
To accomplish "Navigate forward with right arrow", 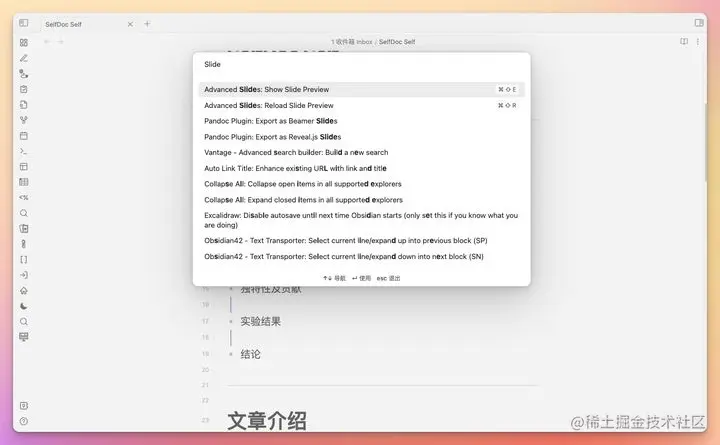I will click(x=61, y=42).
